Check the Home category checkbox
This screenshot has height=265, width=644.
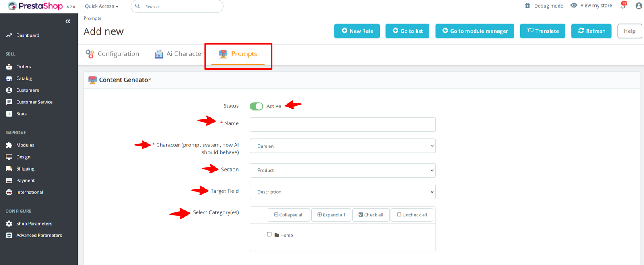click(269, 235)
